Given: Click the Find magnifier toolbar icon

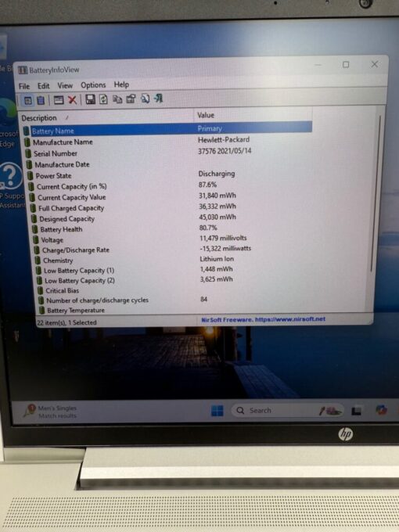Looking at the screenshot, I should coord(146,99).
